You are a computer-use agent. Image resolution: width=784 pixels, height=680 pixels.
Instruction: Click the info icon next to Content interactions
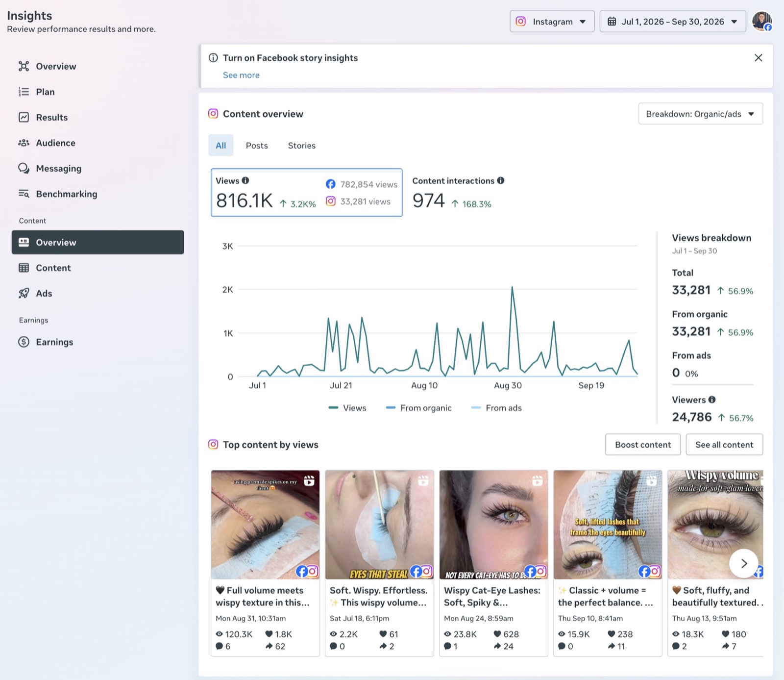[500, 180]
